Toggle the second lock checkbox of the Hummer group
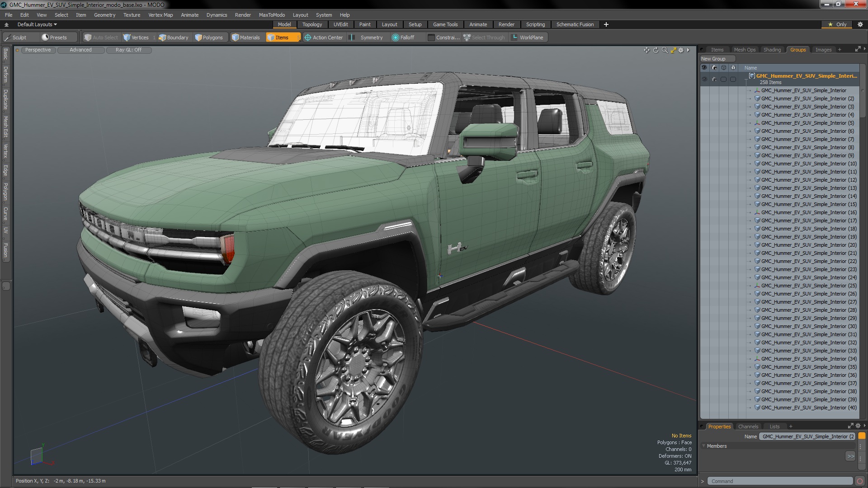 click(x=733, y=79)
